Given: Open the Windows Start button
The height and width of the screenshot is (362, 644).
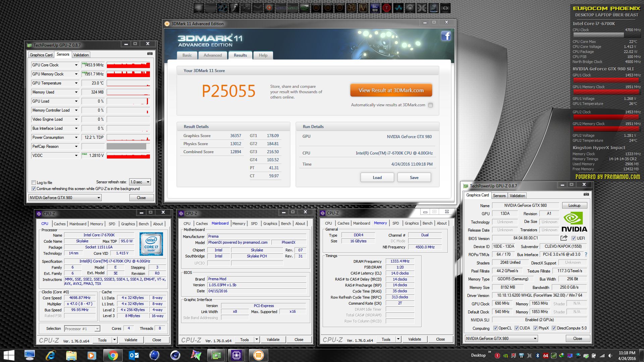Looking at the screenshot, I should [9, 355].
